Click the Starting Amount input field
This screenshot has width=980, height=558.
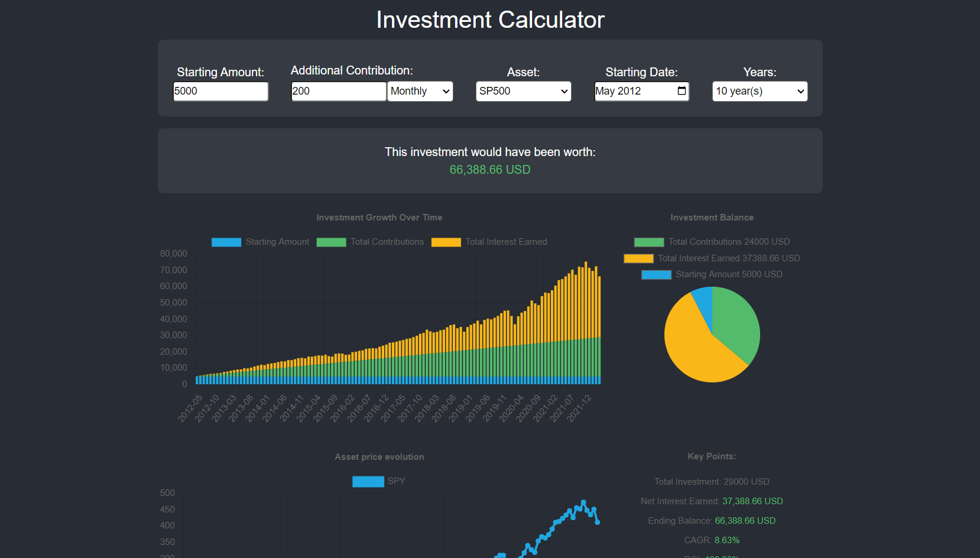coord(220,91)
